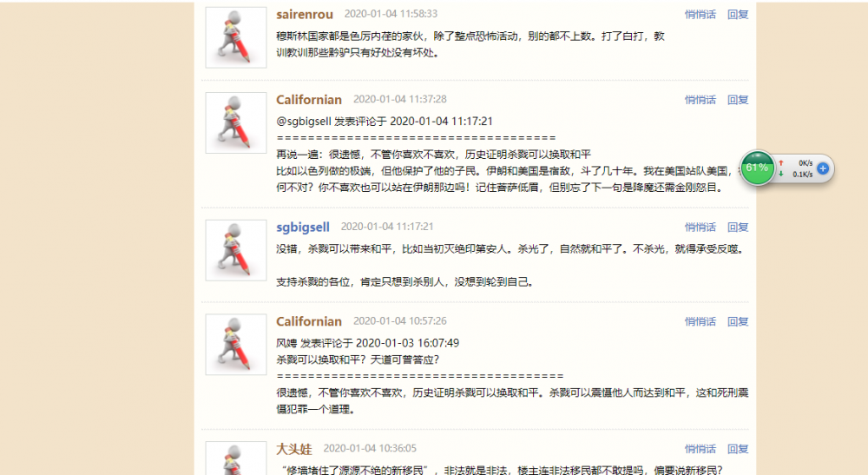
Task: Click the green 61% memory ball
Action: 757,168
